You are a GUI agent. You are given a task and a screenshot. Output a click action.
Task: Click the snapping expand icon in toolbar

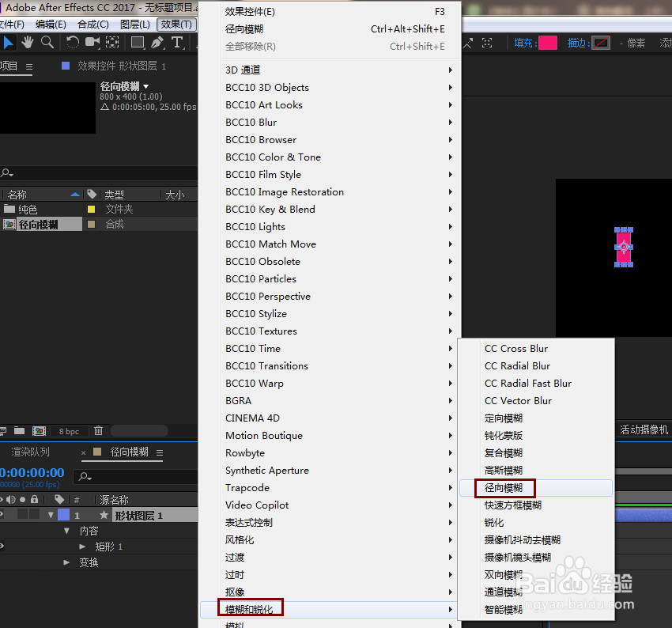click(467, 43)
